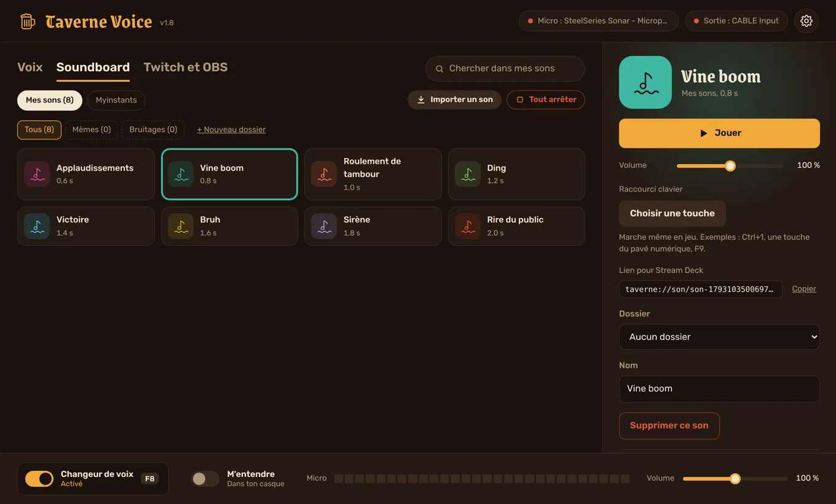Viewport: 836px width, 504px height.
Task: Click the Stream Deck taverne:// link field
Action: pyautogui.click(x=701, y=289)
